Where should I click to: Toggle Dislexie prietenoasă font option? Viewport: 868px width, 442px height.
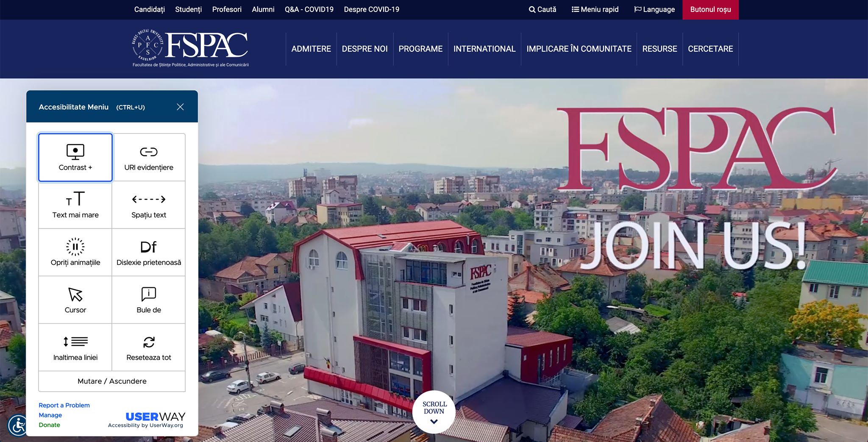pyautogui.click(x=149, y=253)
